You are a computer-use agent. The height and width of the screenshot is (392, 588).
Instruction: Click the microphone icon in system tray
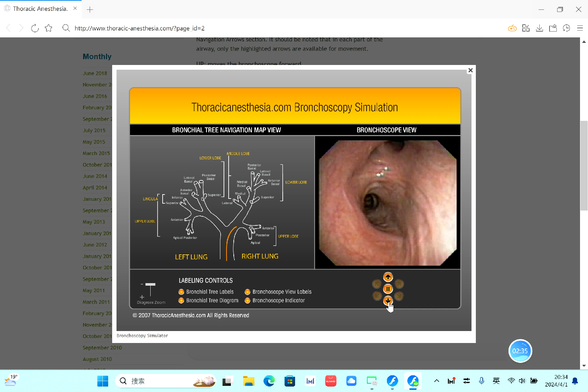(481, 381)
